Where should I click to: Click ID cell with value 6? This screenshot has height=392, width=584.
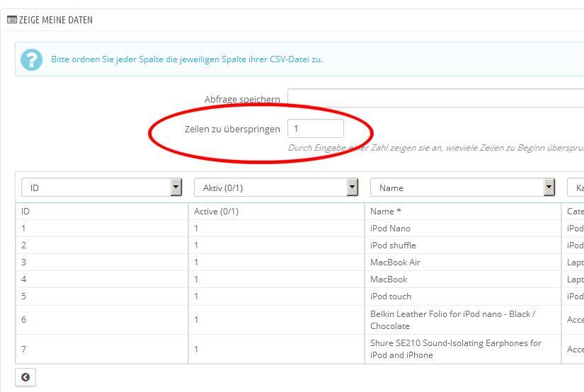point(102,320)
